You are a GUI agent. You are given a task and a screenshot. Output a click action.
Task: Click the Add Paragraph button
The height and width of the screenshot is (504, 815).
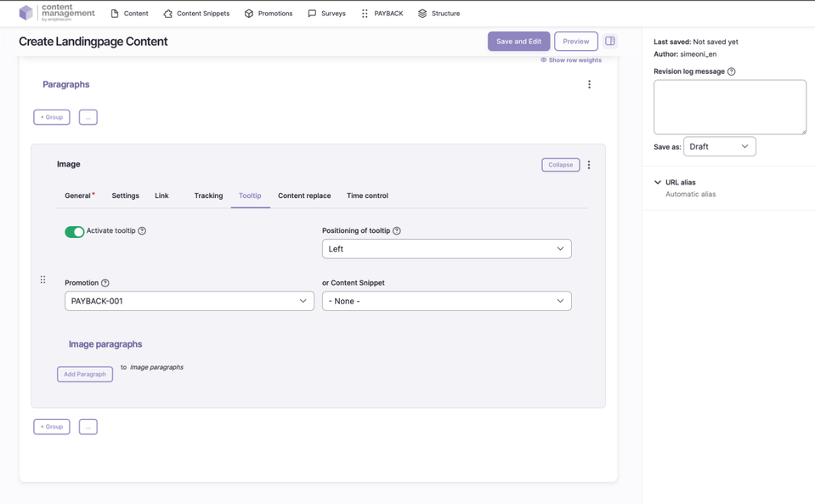pyautogui.click(x=84, y=373)
